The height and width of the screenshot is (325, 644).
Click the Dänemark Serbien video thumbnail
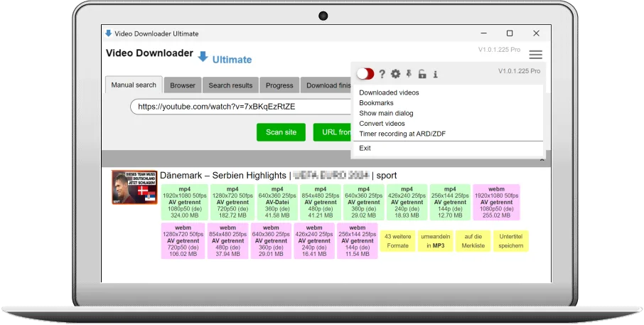pos(134,187)
